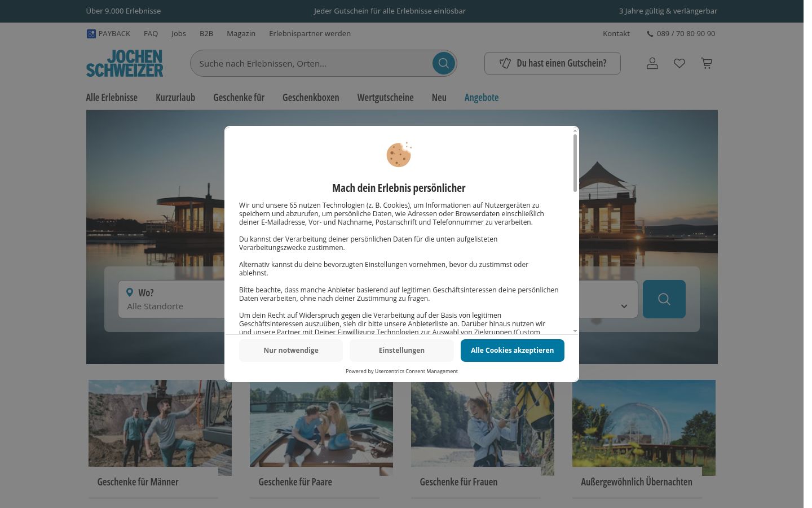Open the shopping cart icon
This screenshot has height=508, width=812.
point(707,63)
